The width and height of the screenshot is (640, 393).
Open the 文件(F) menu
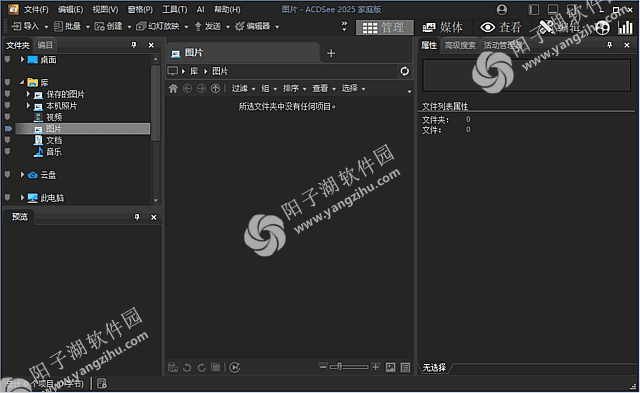[x=36, y=9]
